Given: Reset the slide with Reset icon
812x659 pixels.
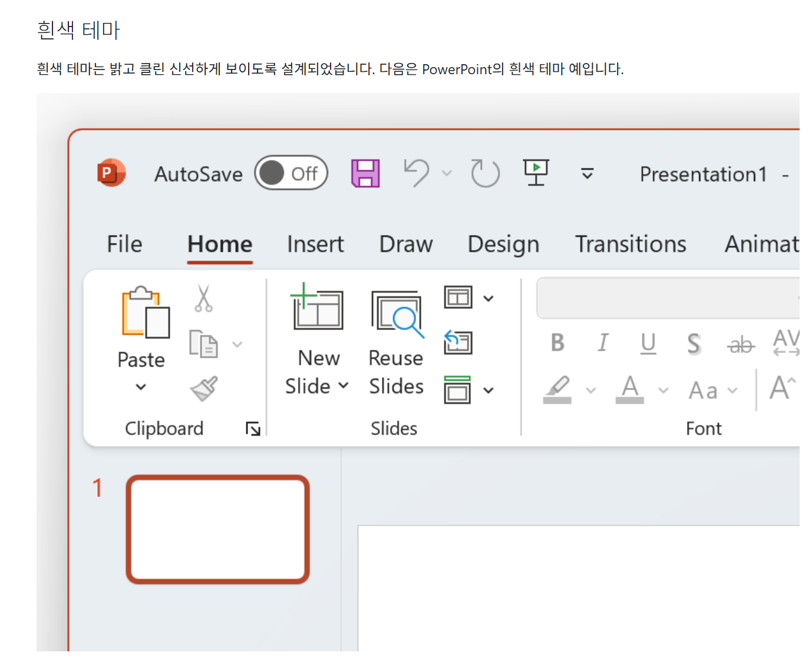Looking at the screenshot, I should coord(458,342).
